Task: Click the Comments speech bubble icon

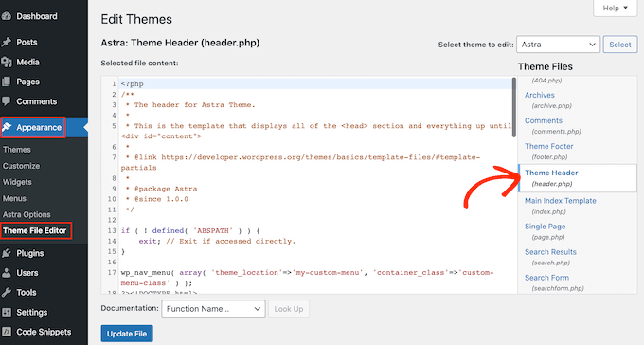Action: (x=7, y=101)
